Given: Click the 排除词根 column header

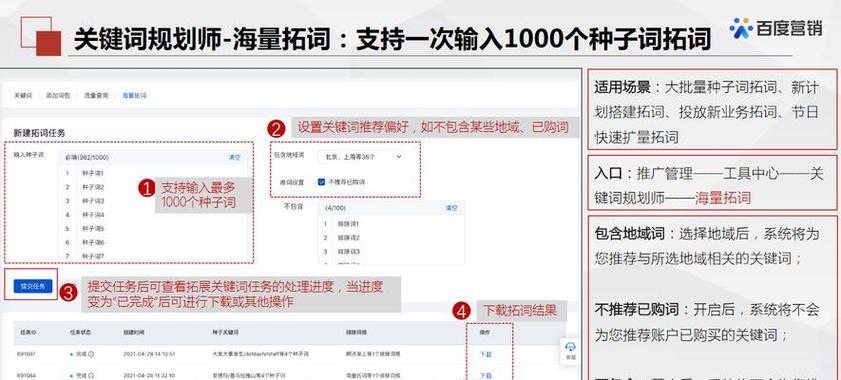Looking at the screenshot, I should tap(356, 333).
